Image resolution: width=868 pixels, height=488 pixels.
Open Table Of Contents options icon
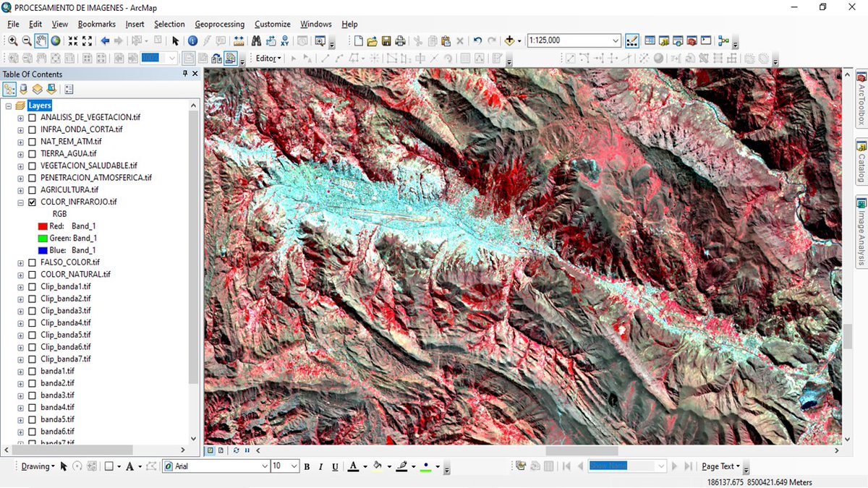pos(69,90)
